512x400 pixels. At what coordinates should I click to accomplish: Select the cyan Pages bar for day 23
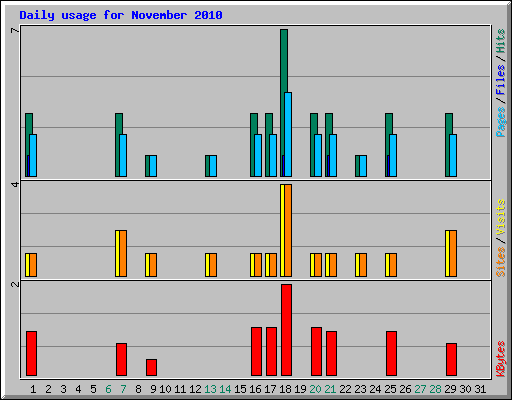coord(363,166)
